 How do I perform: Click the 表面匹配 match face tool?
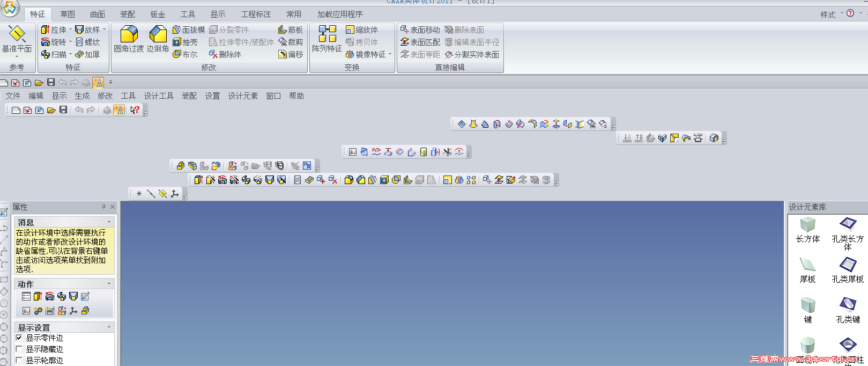click(420, 42)
